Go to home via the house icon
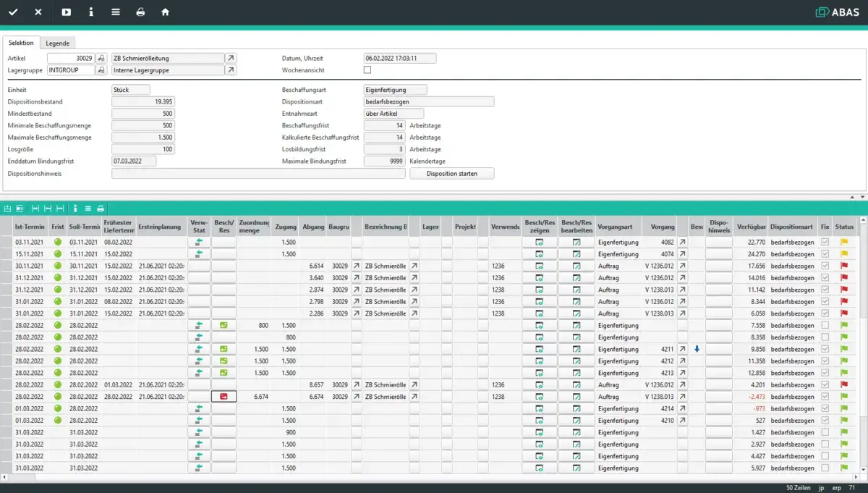868x493 pixels. tap(166, 12)
